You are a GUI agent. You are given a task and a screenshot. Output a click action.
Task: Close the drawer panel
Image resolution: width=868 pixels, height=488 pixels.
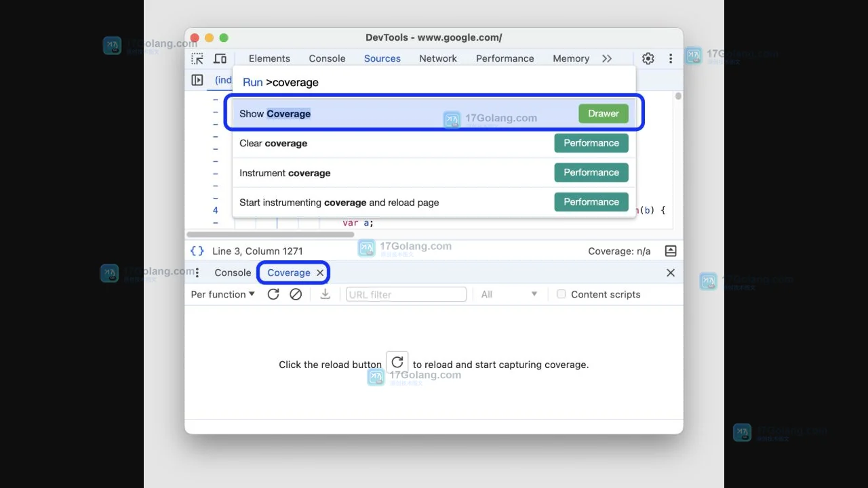pos(671,272)
